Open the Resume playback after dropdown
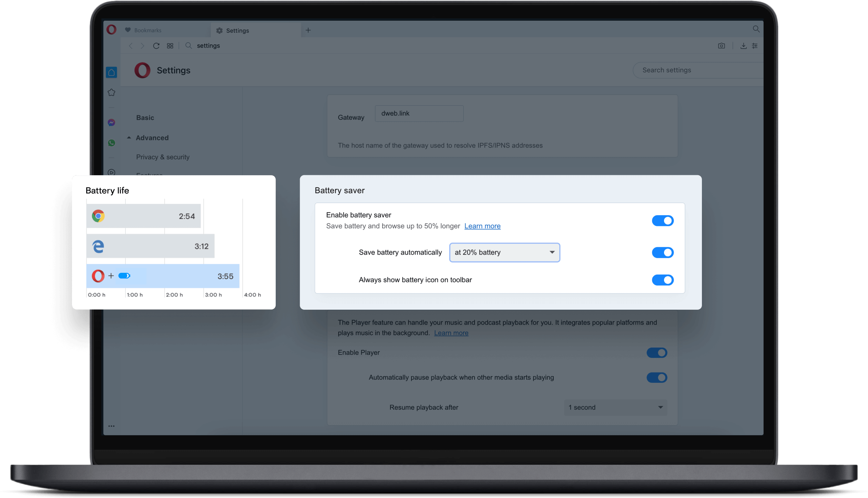Screen dimensions: 868x498 (615, 407)
